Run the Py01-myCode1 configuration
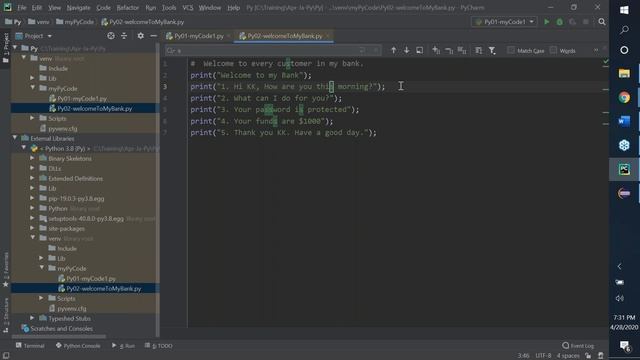This screenshot has width=640, height=360. (547, 22)
